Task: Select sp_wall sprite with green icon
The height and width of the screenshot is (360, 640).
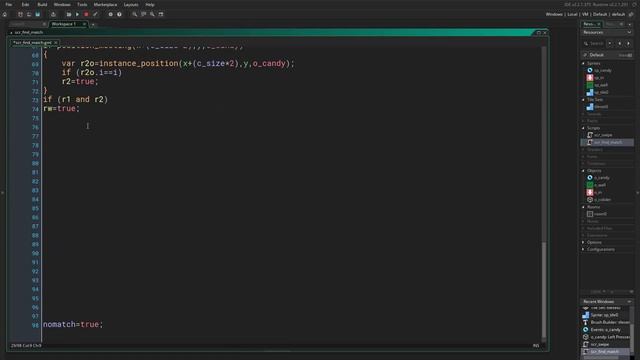Action: coord(601,85)
